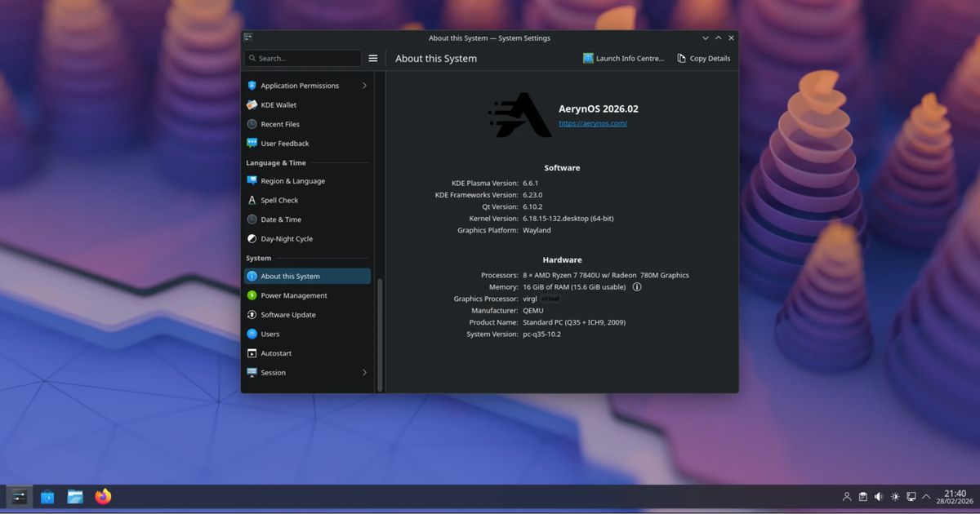Open the network tray icon

911,497
